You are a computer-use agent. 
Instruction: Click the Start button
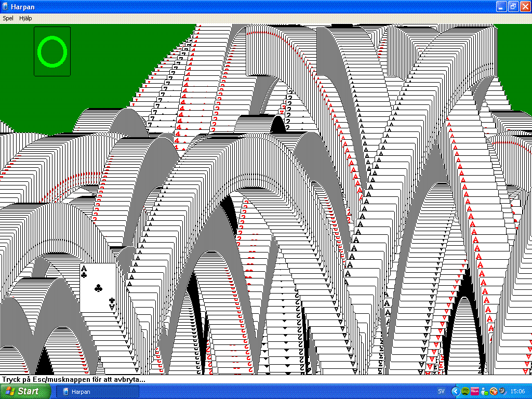pos(25,391)
